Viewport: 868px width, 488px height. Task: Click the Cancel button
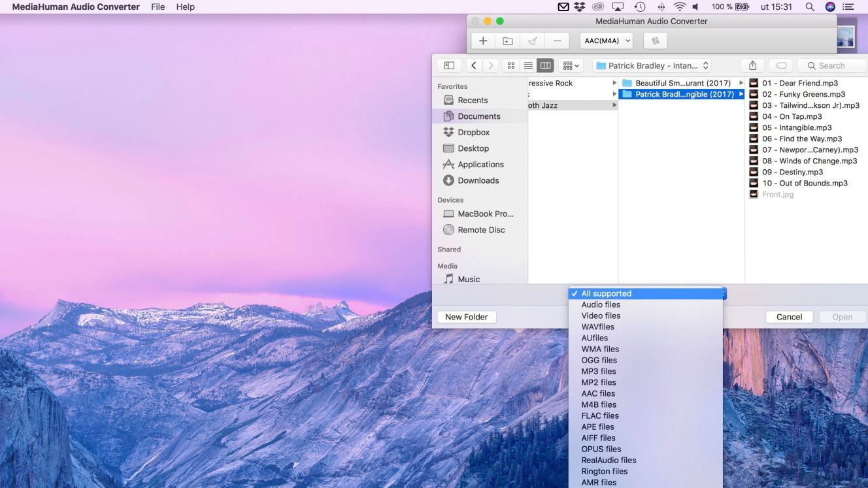[x=789, y=317]
